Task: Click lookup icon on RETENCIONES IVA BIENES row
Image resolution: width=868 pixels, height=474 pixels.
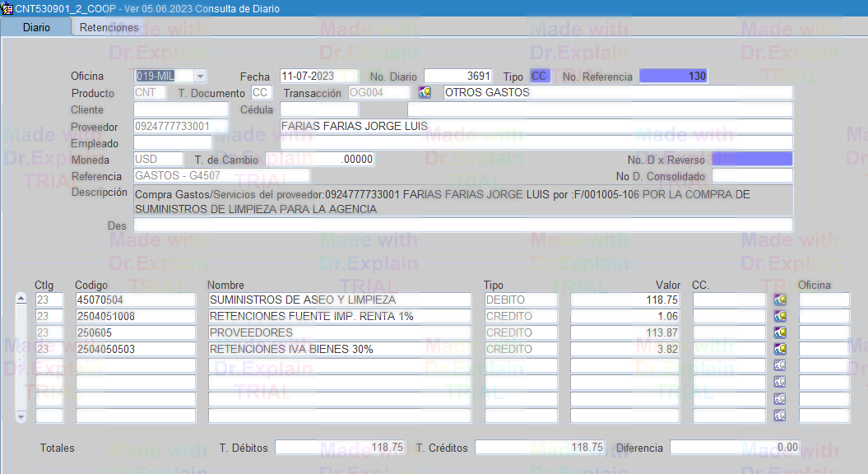Action: [780, 349]
